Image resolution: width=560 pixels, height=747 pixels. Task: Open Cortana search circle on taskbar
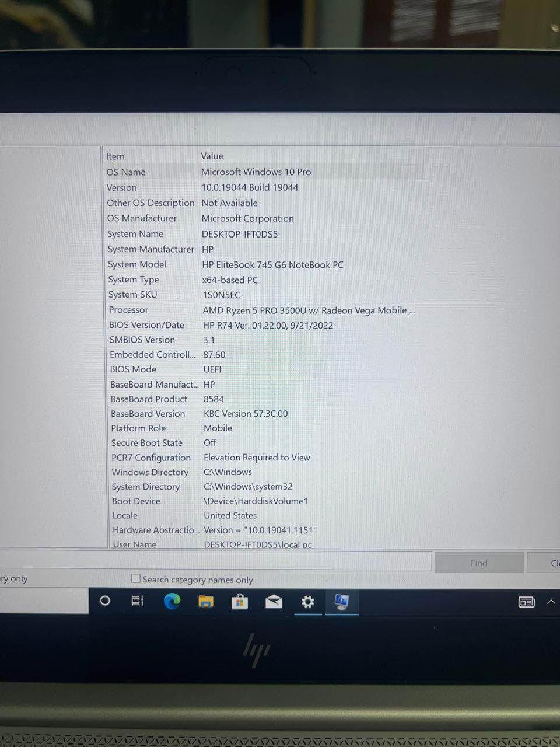105,601
